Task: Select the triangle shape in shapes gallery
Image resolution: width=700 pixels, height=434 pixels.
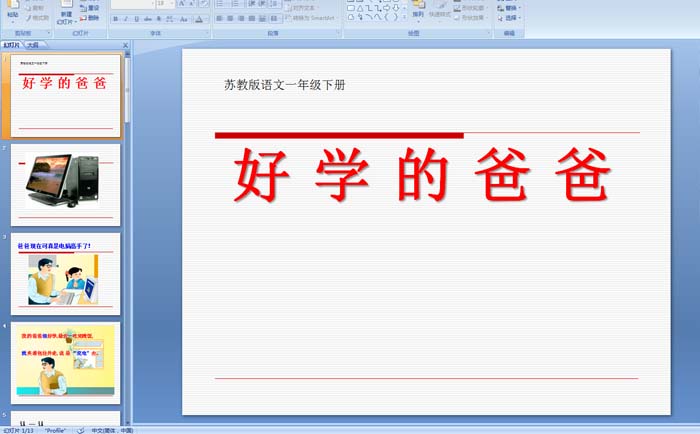Action: click(x=360, y=8)
